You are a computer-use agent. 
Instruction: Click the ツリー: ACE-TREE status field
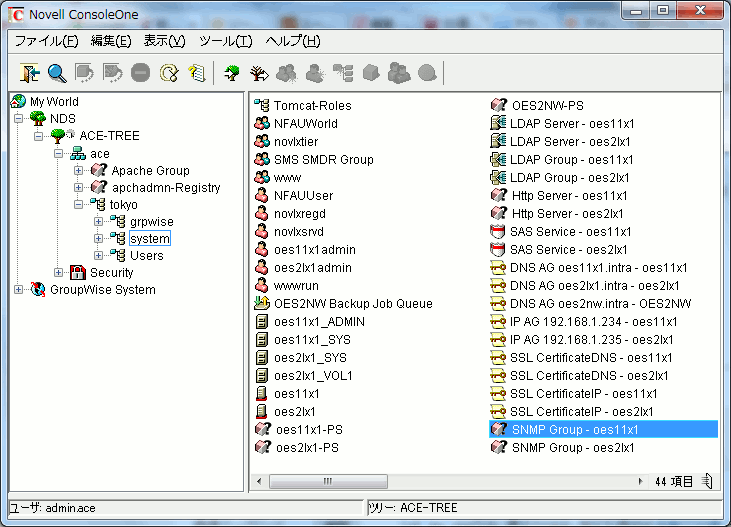pyautogui.click(x=545, y=508)
